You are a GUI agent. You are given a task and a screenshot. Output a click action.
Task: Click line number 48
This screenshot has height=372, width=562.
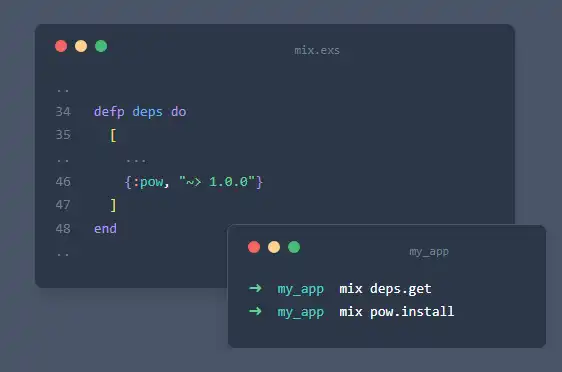click(63, 229)
